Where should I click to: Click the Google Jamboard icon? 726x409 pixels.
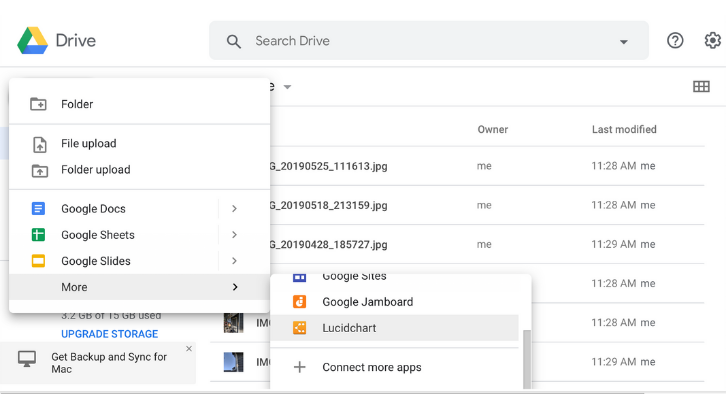300,302
